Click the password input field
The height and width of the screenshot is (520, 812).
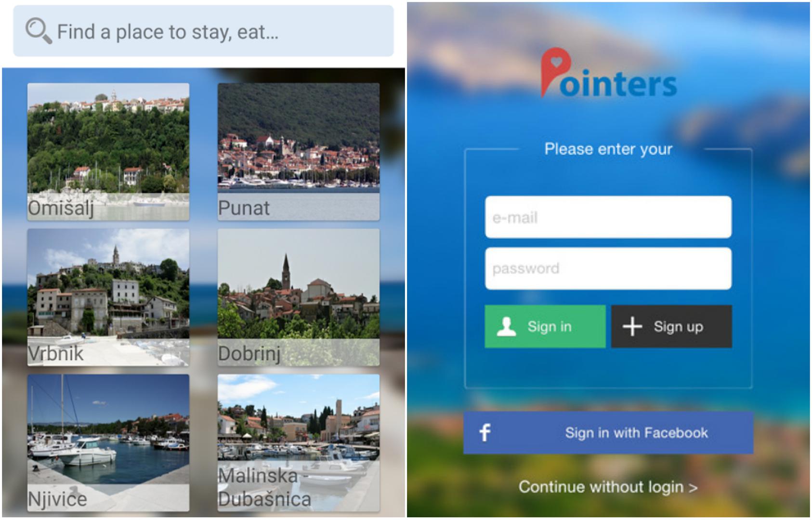pyautogui.click(x=608, y=269)
